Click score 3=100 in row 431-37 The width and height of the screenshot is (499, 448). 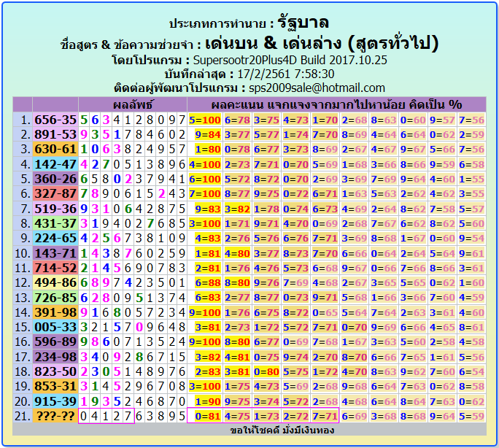click(204, 224)
